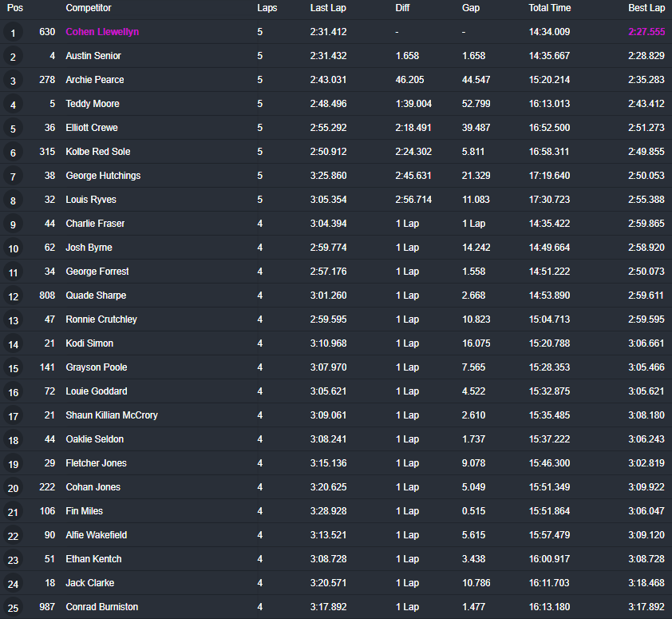
Task: Sort by the Best Lap column header
Action: (x=646, y=8)
